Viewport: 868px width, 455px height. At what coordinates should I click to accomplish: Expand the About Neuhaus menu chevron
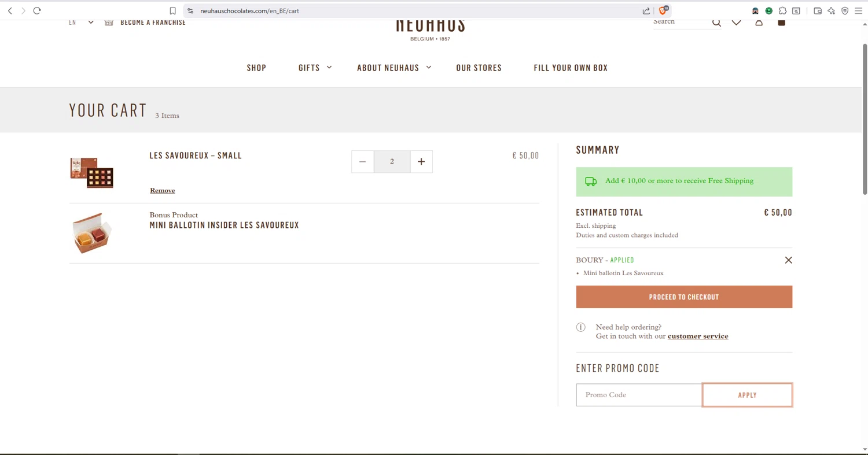point(429,68)
